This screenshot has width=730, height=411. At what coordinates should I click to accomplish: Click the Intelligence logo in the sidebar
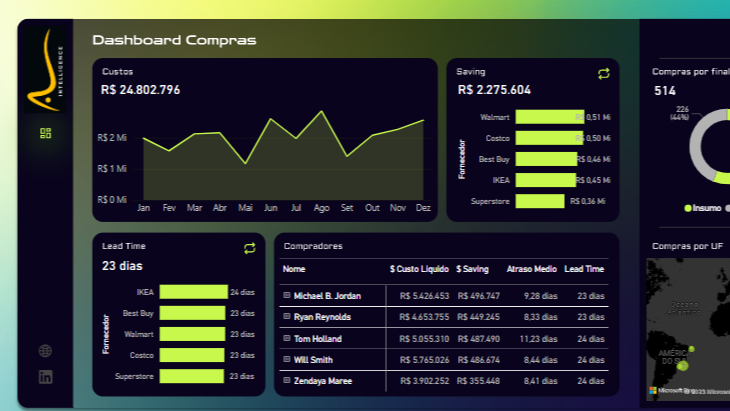pos(45,70)
